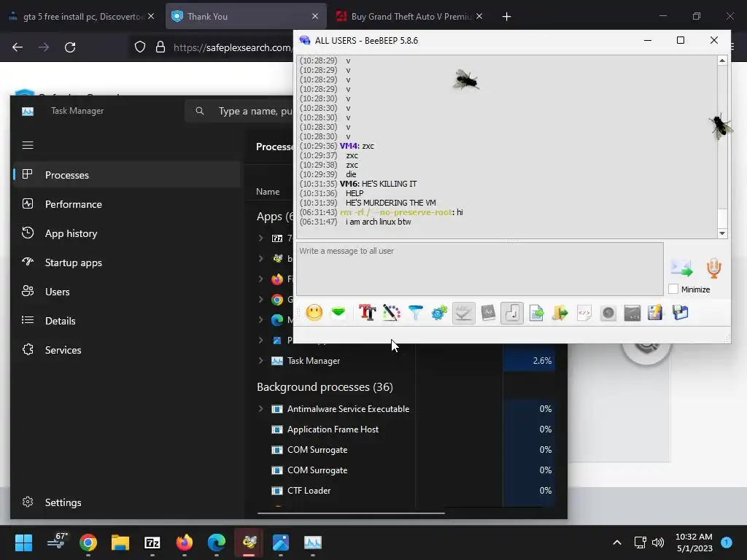Show hidden system tray icons
This screenshot has height=560, width=747.
tap(617, 542)
